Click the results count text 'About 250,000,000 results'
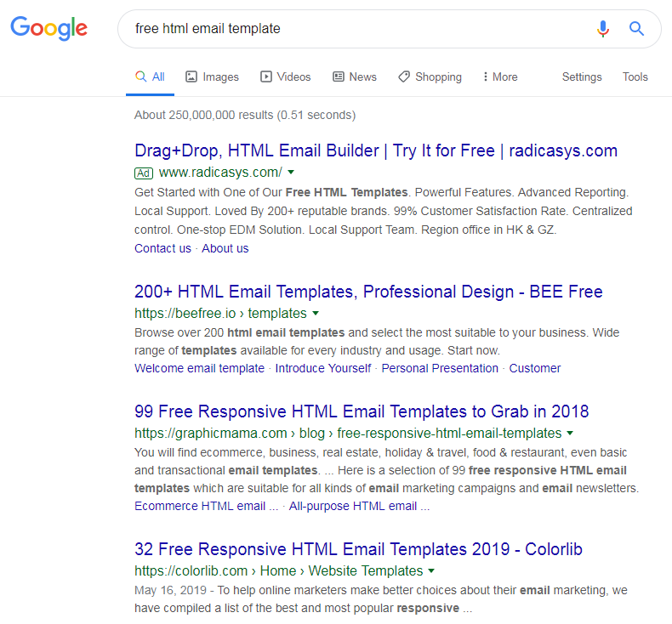The height and width of the screenshot is (624, 672). [203, 116]
